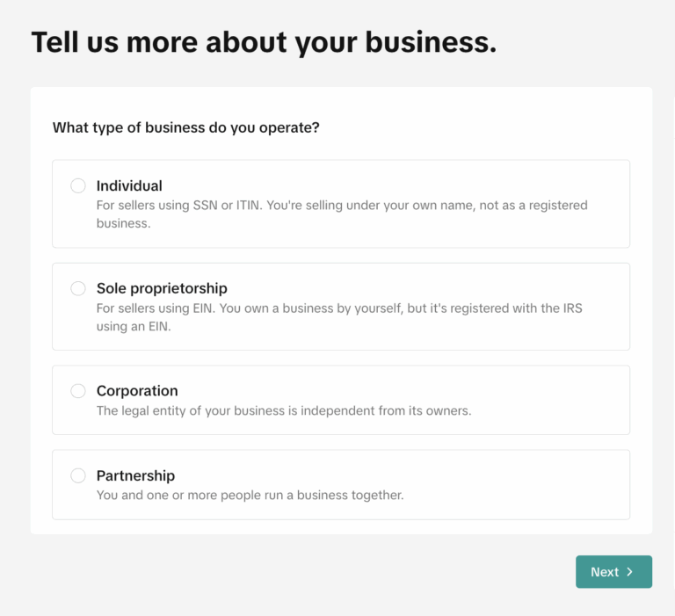Viewport: 675px width, 616px height.
Task: Click the "What type of business" question
Action: coord(186,127)
